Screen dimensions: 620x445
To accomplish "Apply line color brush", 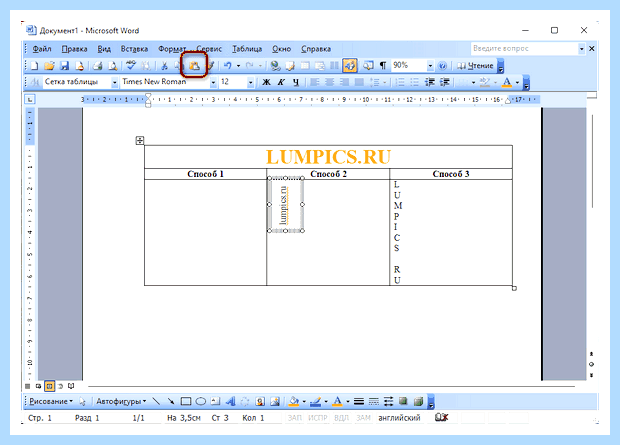I will [x=316, y=401].
